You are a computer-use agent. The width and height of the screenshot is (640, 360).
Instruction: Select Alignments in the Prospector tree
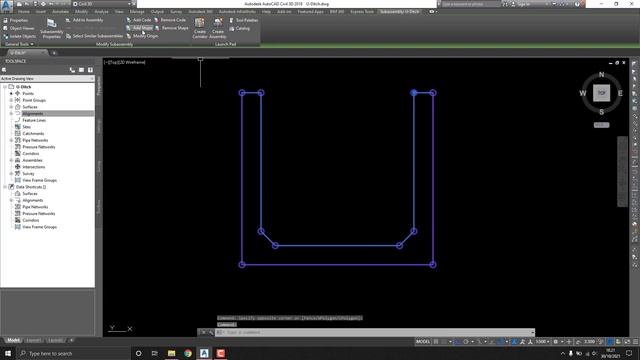[32, 113]
